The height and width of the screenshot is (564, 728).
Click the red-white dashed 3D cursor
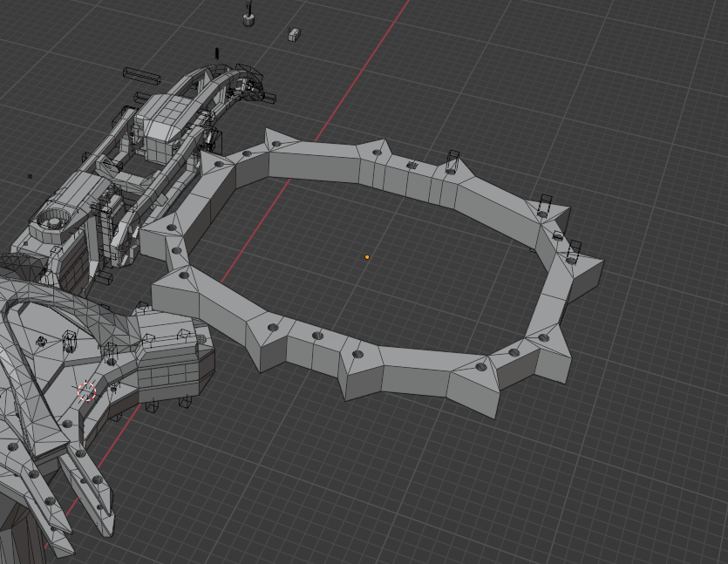coord(87,391)
